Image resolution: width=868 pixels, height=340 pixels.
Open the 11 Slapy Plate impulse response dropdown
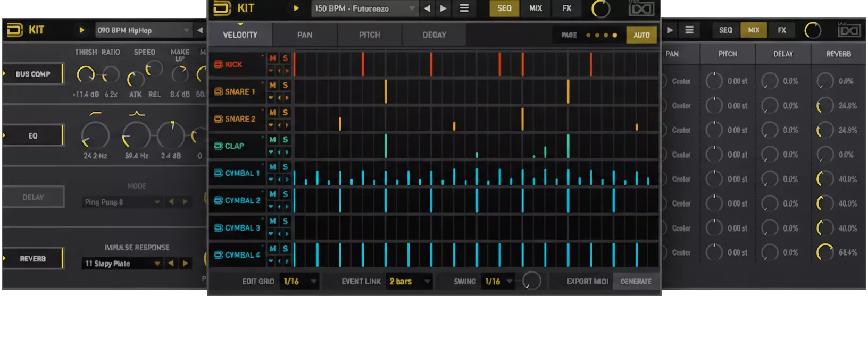[x=122, y=263]
